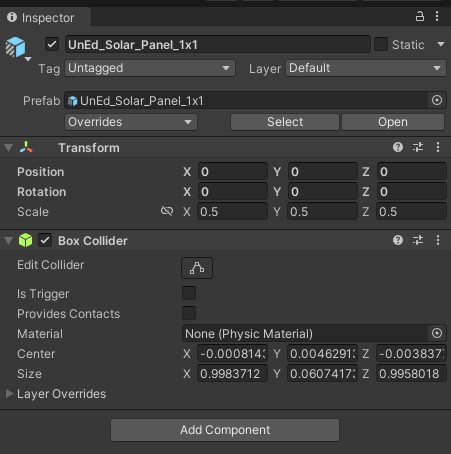Image resolution: width=451 pixels, height=454 pixels.
Task: Enable the Is Trigger checkbox
Action: pos(189,293)
